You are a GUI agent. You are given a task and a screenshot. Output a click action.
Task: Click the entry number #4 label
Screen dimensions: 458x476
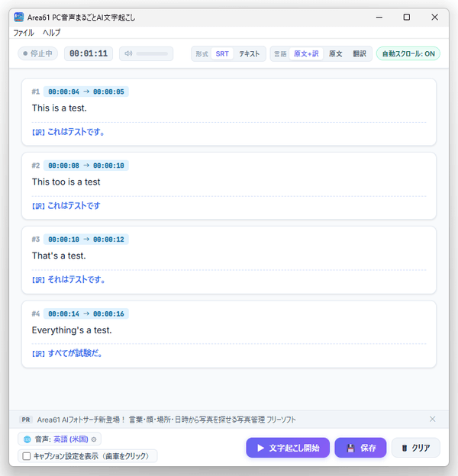click(x=36, y=314)
